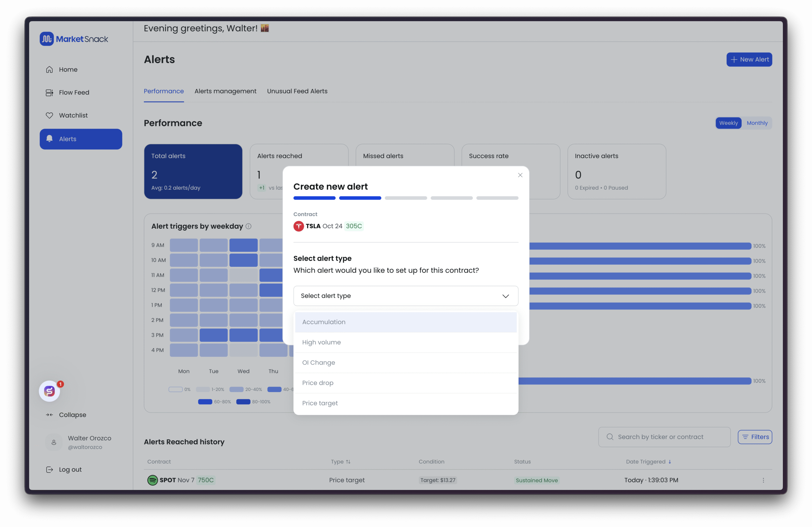Click the Collapse sidebar arrows icon
Image resolution: width=812 pixels, height=527 pixels.
tap(49, 415)
